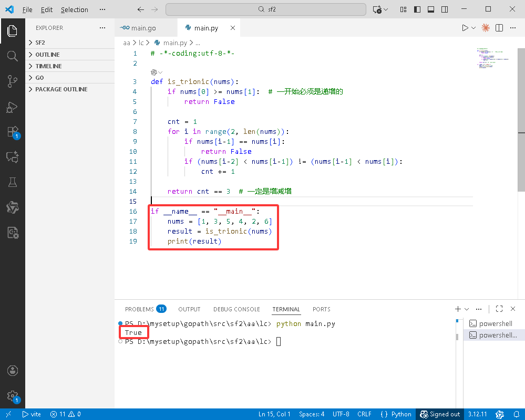Open Manage gear icon in activity bar

(x=13, y=396)
